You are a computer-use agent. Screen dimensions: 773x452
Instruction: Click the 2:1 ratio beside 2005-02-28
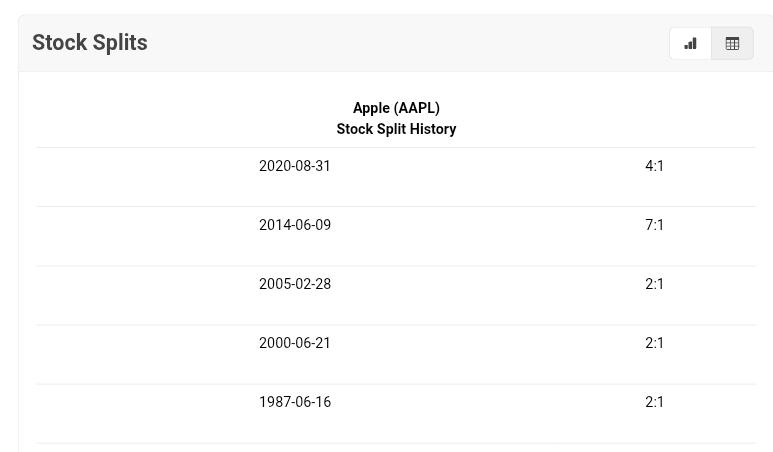pos(655,284)
